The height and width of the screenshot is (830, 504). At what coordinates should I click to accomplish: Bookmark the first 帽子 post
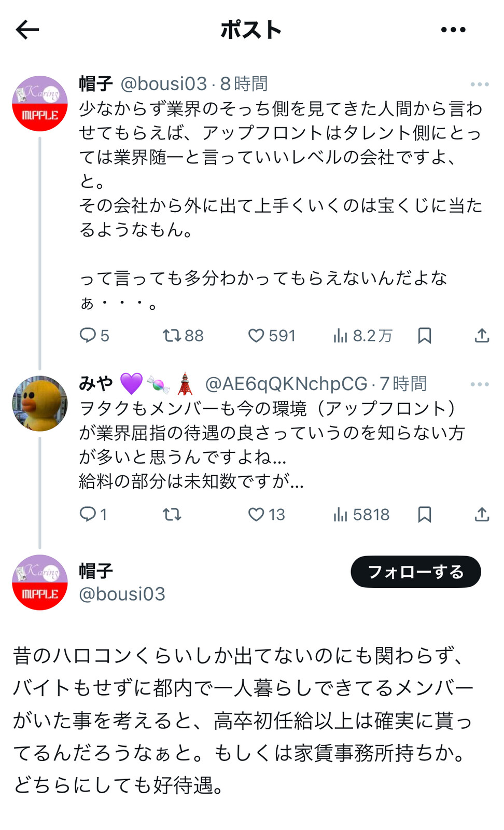click(425, 336)
